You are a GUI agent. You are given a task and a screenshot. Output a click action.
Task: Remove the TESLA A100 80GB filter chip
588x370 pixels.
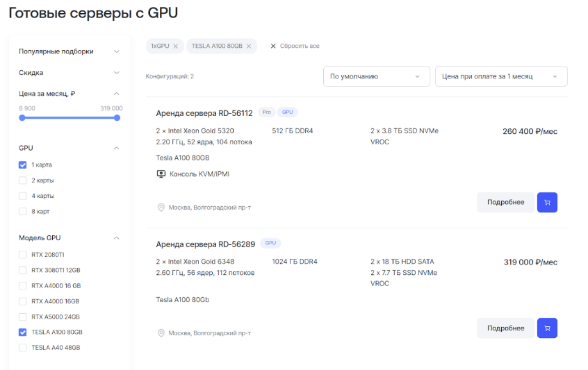[249, 47]
